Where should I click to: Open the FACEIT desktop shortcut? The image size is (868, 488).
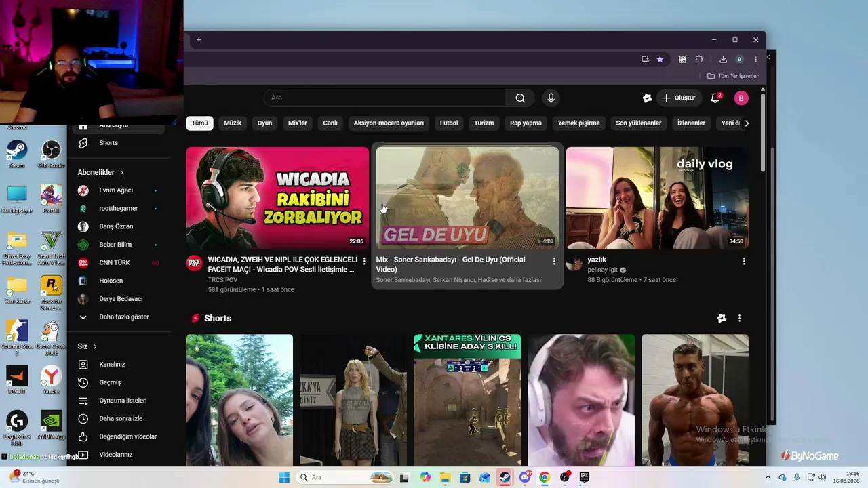(17, 380)
